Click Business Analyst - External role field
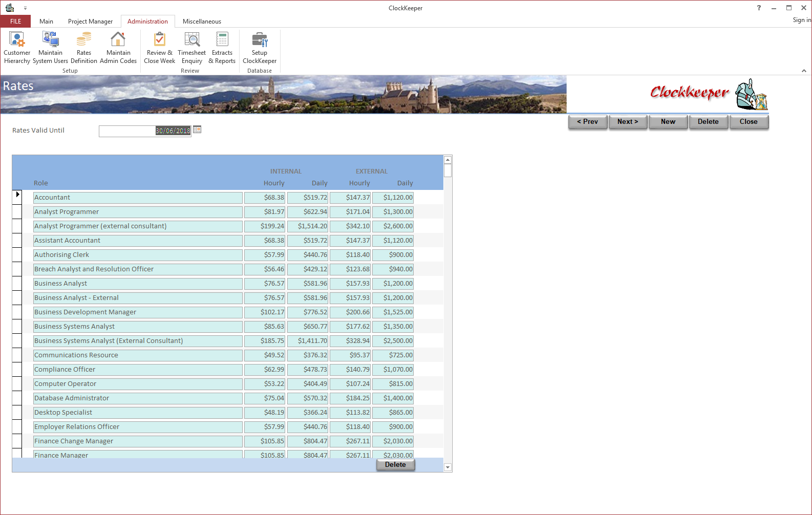 [138, 298]
